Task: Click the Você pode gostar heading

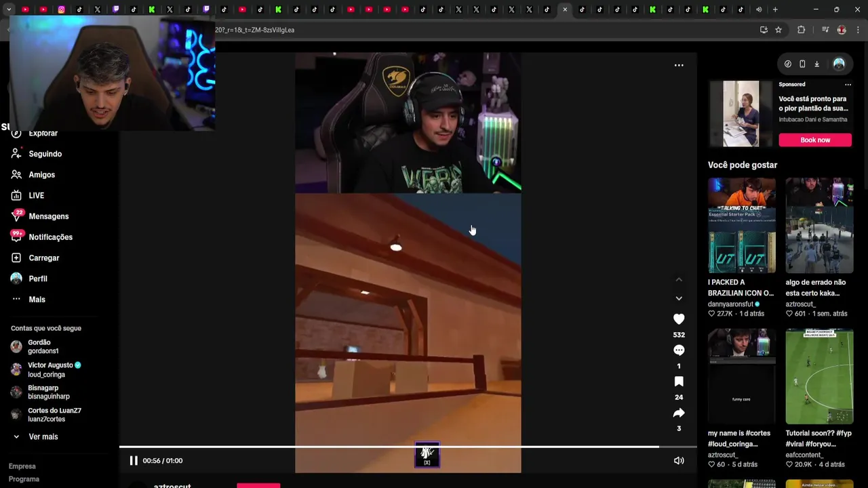Action: [x=743, y=165]
